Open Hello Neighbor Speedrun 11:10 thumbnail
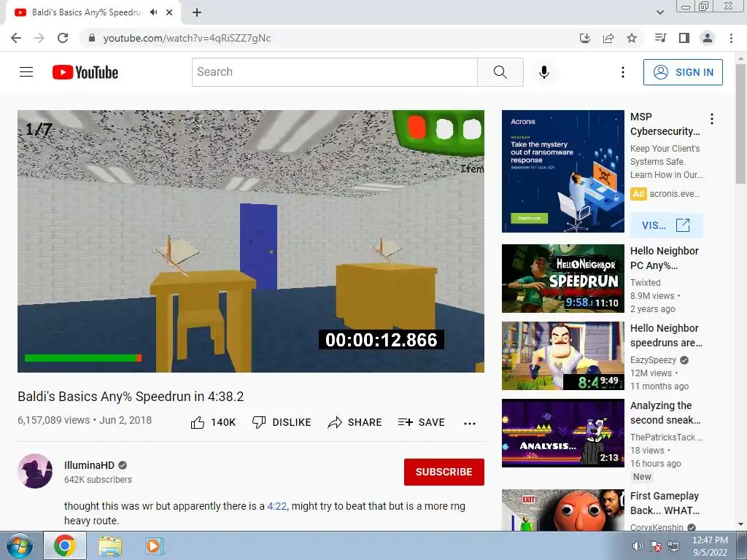747x560 pixels. pyautogui.click(x=563, y=279)
